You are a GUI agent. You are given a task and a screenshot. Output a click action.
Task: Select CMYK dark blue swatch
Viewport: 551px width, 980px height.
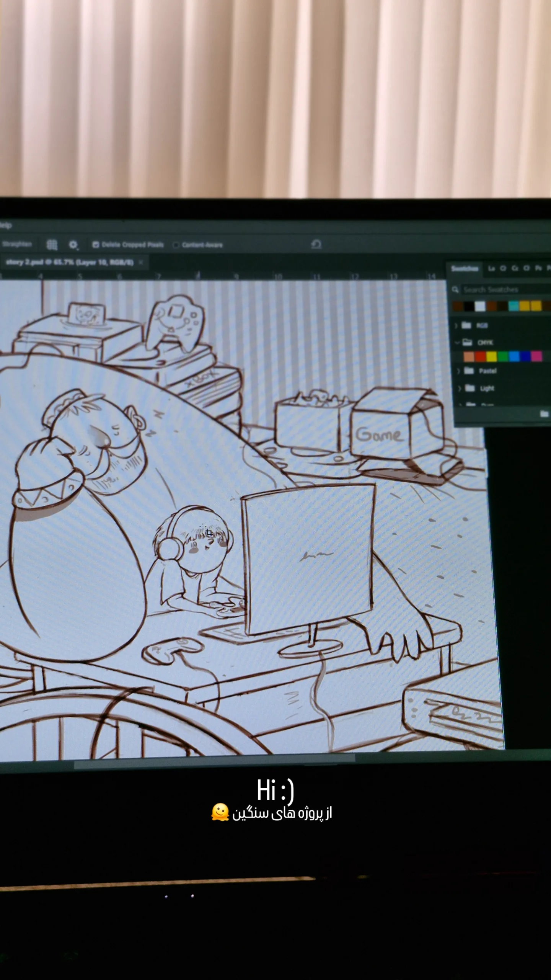tap(525, 356)
